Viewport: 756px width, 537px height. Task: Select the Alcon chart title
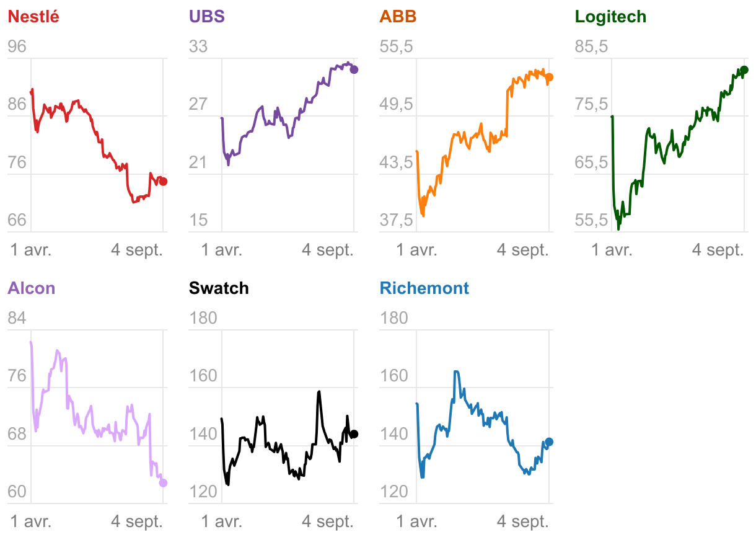pos(32,288)
